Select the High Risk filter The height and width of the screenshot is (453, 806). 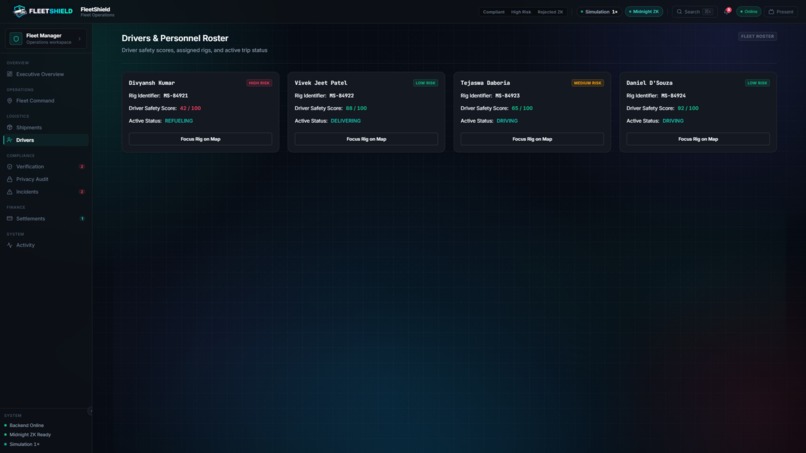click(521, 12)
